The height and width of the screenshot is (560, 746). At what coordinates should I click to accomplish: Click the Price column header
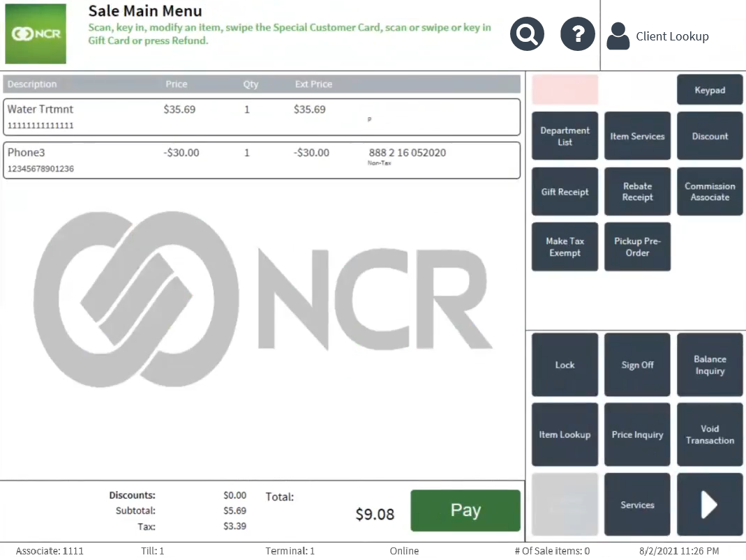coord(176,84)
